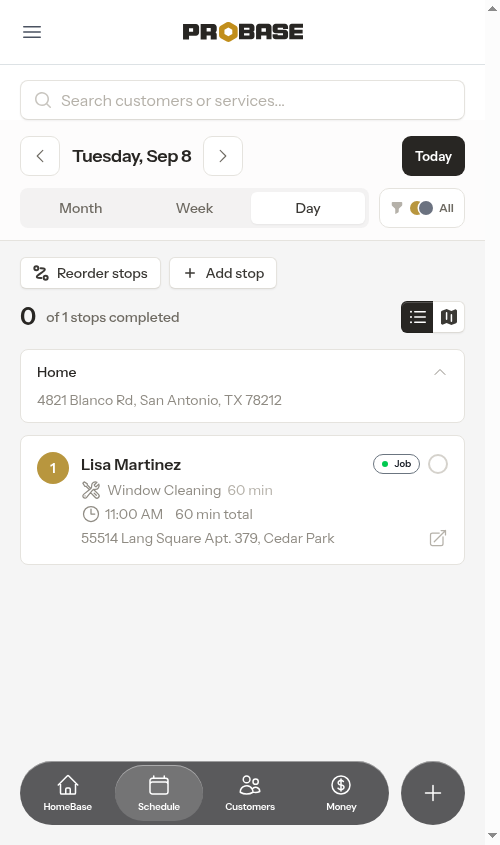Screen dimensions: 500x845
Task: Click Reorder stops button
Action: point(91,273)
